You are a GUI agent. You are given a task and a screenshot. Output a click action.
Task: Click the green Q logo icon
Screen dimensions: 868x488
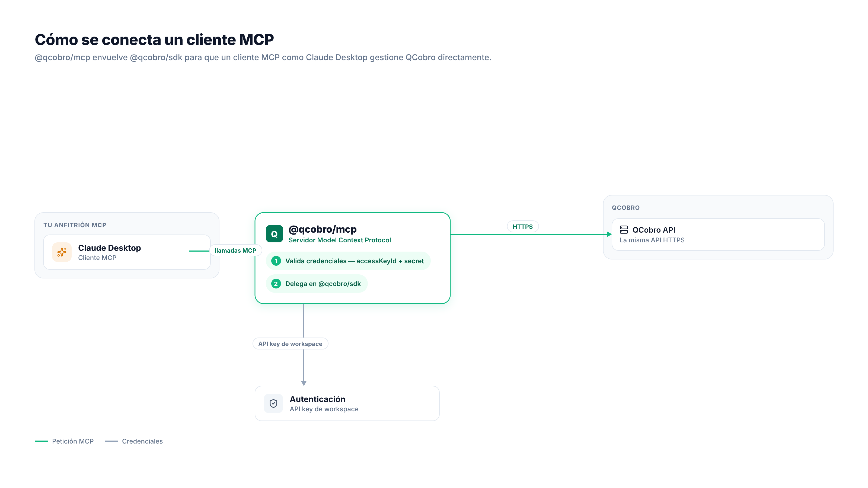[x=274, y=234]
